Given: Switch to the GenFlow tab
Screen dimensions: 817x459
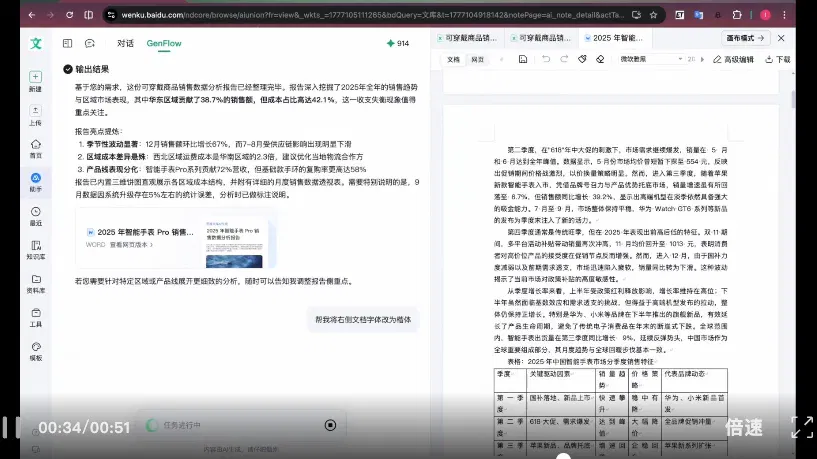Looking at the screenshot, I should pyautogui.click(x=164, y=43).
